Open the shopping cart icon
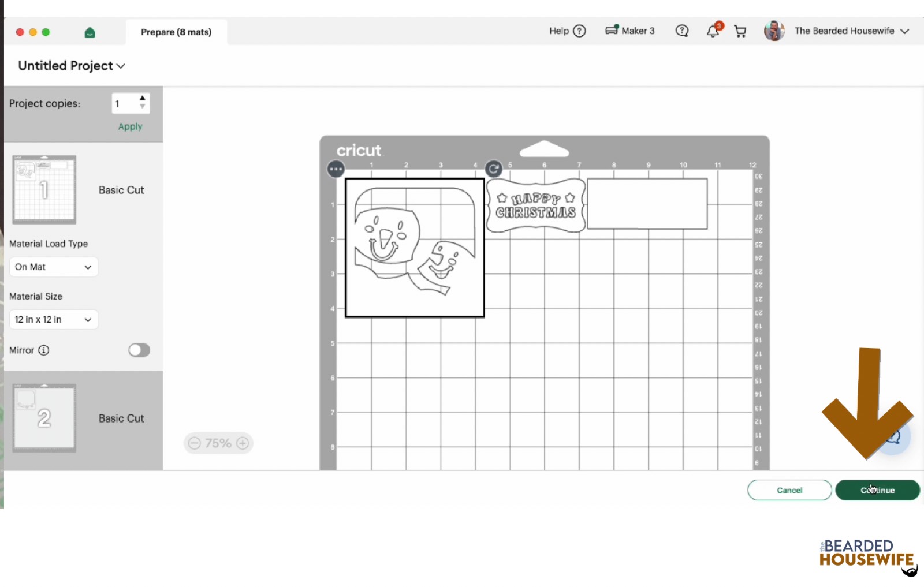The width and height of the screenshot is (924, 587). click(x=740, y=31)
